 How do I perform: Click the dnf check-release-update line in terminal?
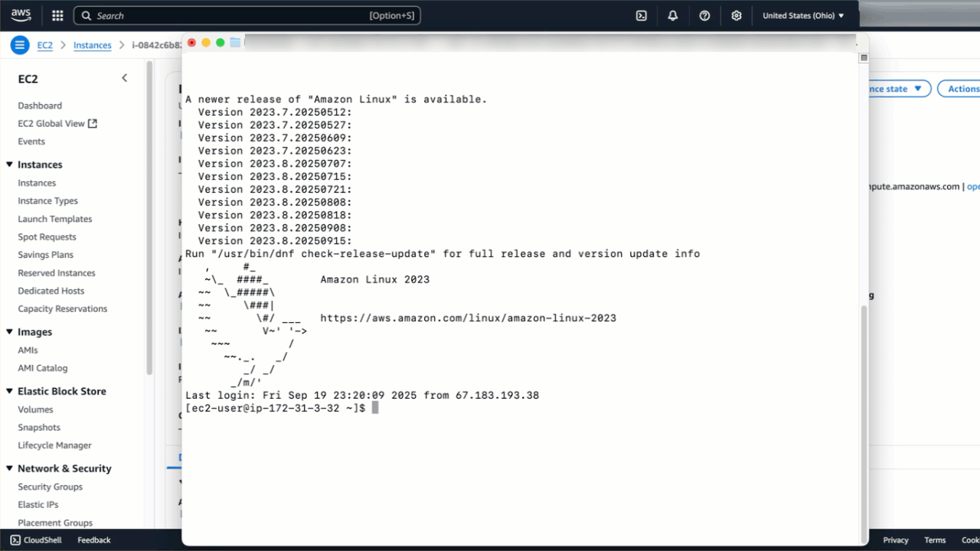pyautogui.click(x=443, y=254)
